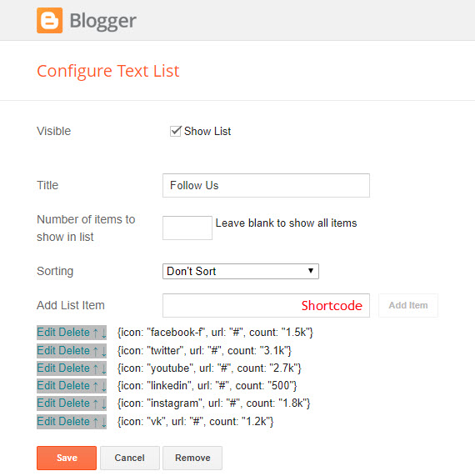Screen dimensions: 475x476
Task: Toggle the Show List checkbox
Action: [176, 131]
